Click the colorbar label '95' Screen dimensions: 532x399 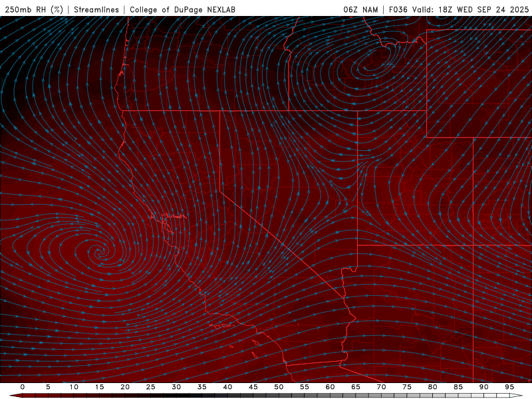click(509, 387)
